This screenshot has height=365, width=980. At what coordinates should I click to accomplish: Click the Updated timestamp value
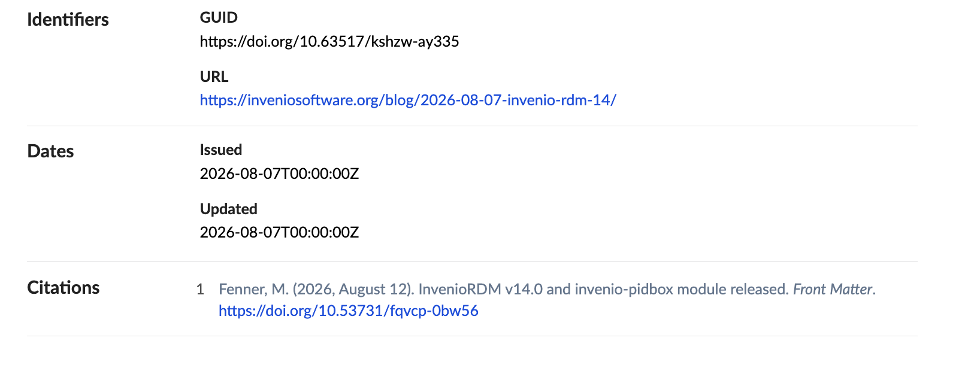coord(279,232)
